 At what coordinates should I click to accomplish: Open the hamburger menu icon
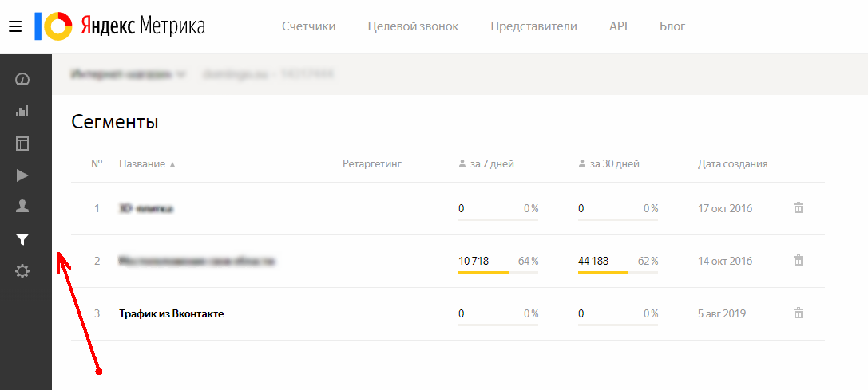point(15,26)
